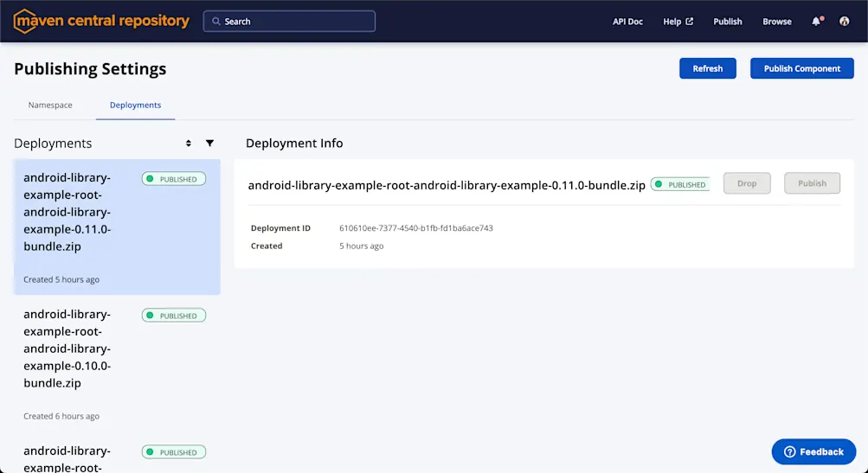Click the Deployment ID label
Viewport: 868px width, 473px height.
point(280,228)
